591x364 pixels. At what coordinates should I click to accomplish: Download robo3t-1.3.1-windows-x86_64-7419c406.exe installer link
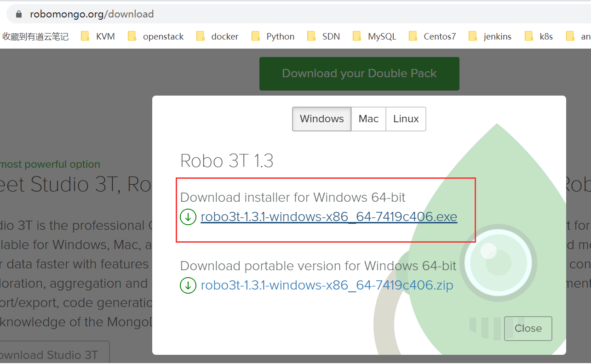(x=329, y=217)
